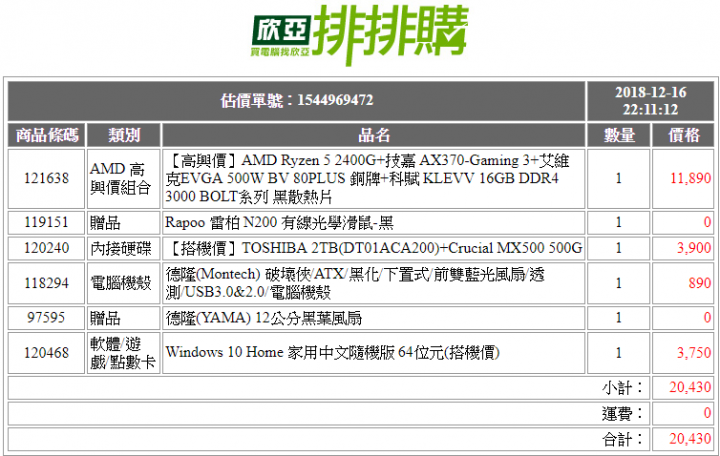The width and height of the screenshot is (720, 456).
Task: Click the 價格 column header
Action: pos(683,135)
